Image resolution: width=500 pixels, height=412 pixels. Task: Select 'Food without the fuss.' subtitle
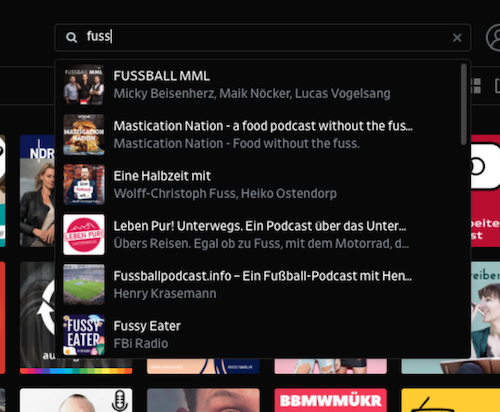point(296,144)
